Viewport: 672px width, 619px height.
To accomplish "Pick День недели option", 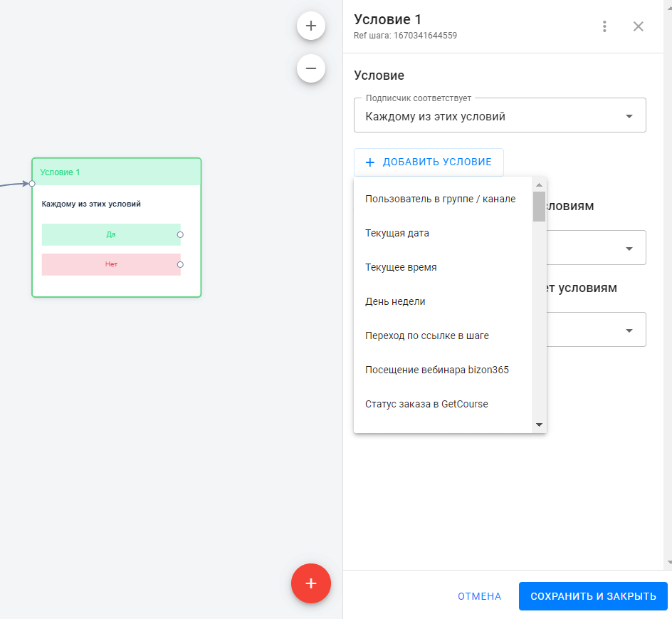I will coord(395,301).
